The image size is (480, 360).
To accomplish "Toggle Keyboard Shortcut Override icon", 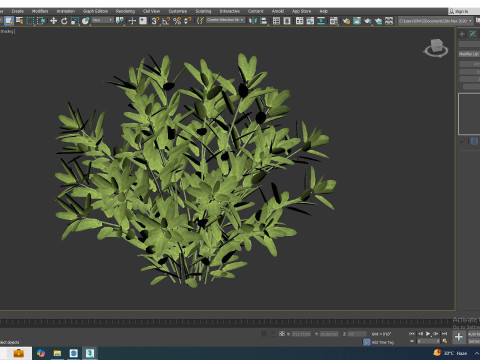I will (143, 21).
